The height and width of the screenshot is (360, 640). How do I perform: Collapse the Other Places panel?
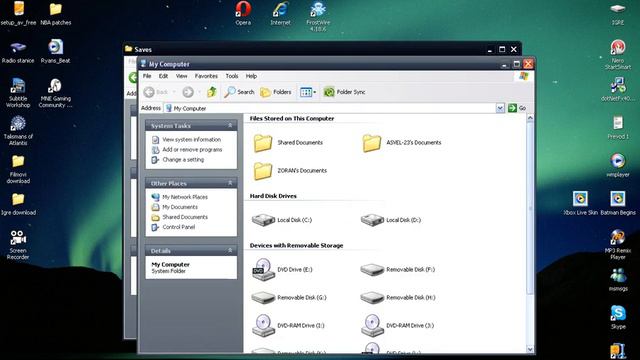[230, 183]
